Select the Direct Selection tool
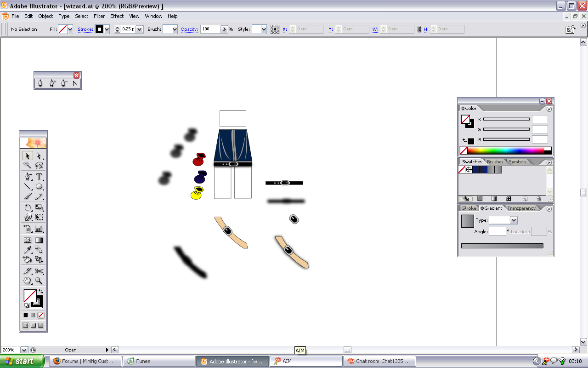Image resolution: width=588 pixels, height=368 pixels. pyautogui.click(x=39, y=155)
